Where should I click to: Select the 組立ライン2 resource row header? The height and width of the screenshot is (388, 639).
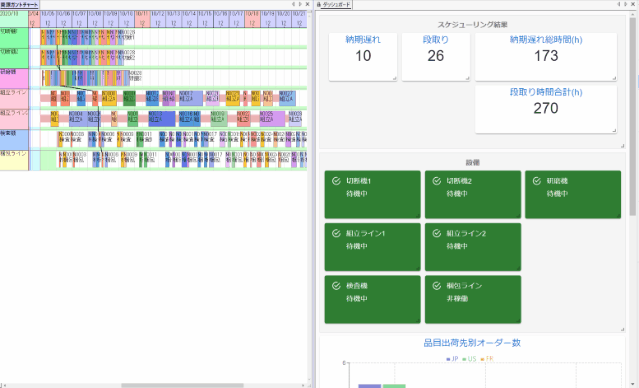[14, 119]
